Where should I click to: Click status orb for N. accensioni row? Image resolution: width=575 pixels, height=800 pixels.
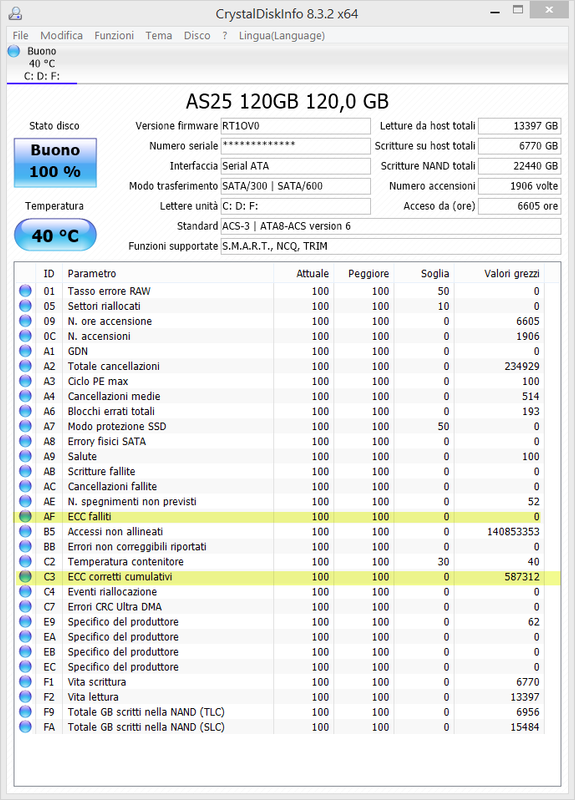(x=25, y=336)
